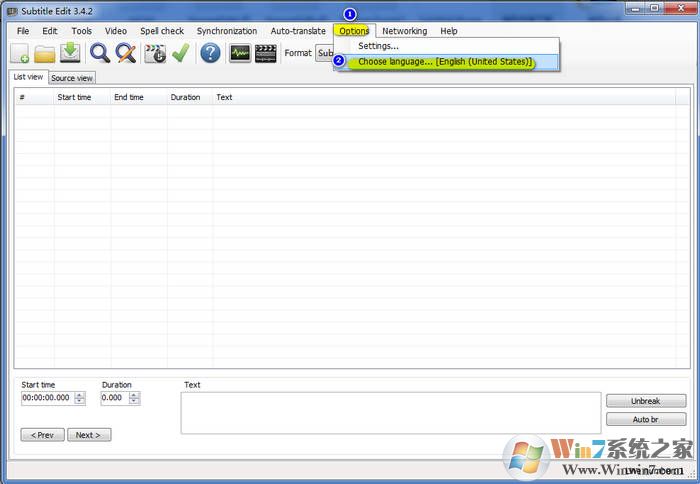
Task: Click the Next > button
Action: (x=89, y=435)
